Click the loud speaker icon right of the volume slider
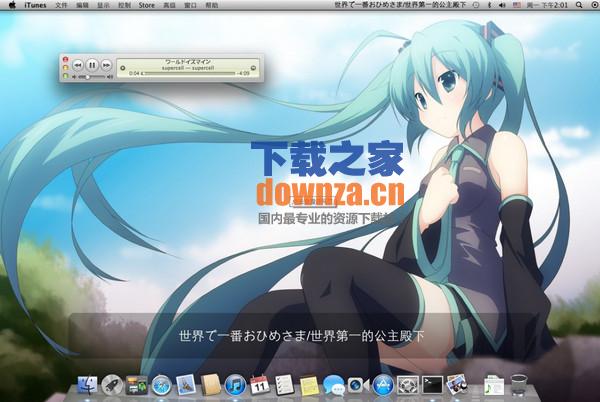The width and height of the screenshot is (600, 402). [x=110, y=77]
